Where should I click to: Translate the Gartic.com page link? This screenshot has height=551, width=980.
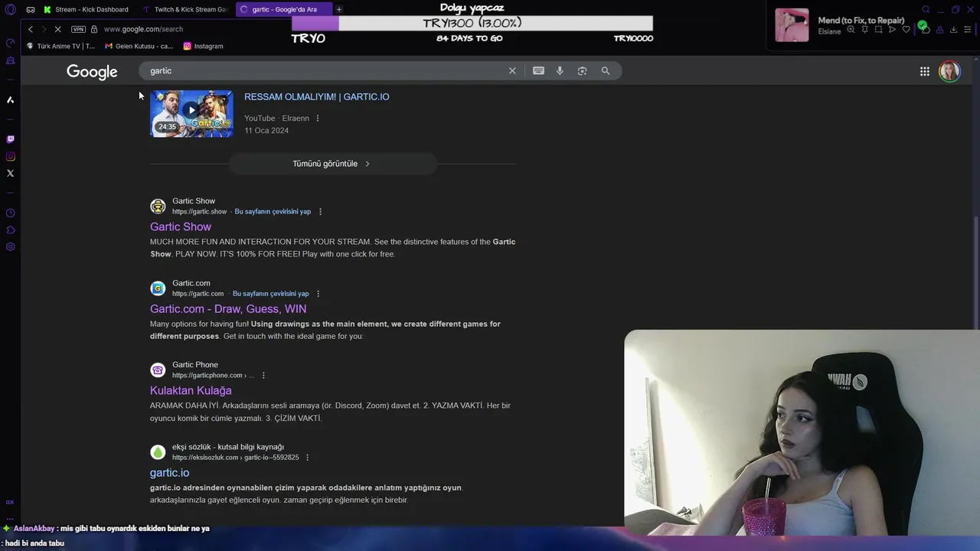(270, 293)
